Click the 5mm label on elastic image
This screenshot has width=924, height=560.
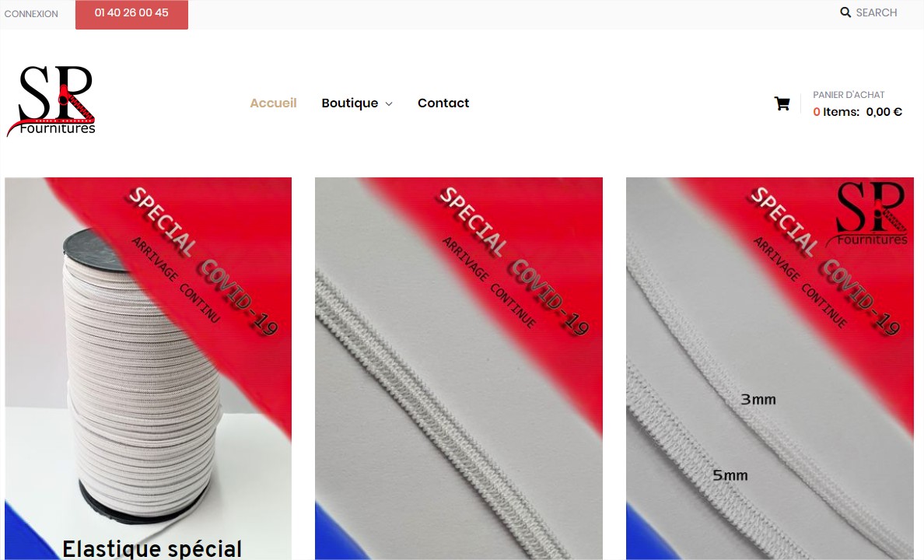730,475
